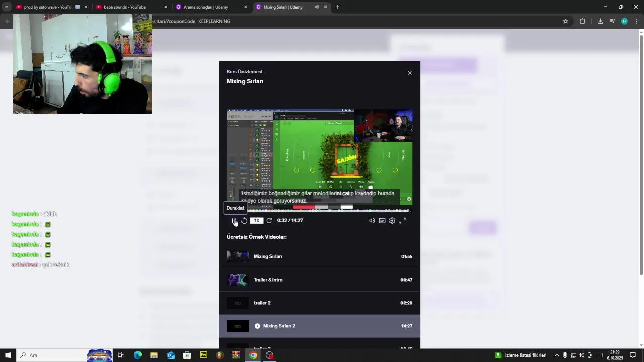The image size is (644, 362).
Task: Close the 'baba sounds - YouTube' tab
Action: (x=166, y=7)
